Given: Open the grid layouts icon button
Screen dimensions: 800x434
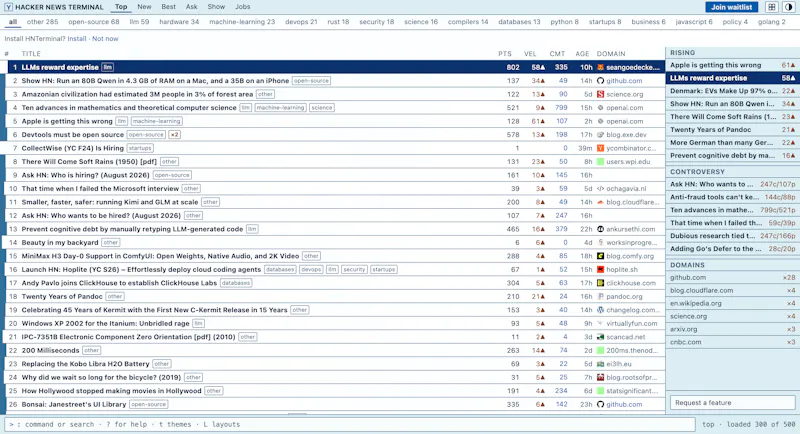Looking at the screenshot, I should [771, 7].
